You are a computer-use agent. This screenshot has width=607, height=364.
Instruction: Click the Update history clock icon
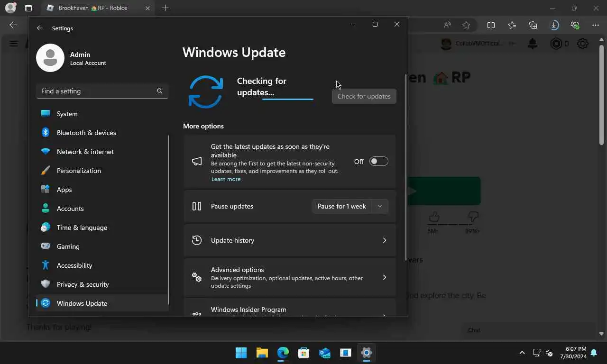197,240
